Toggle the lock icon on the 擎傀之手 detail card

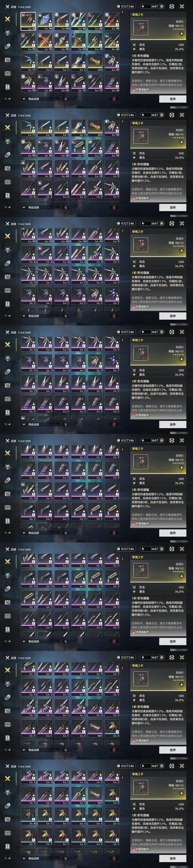point(182,33)
